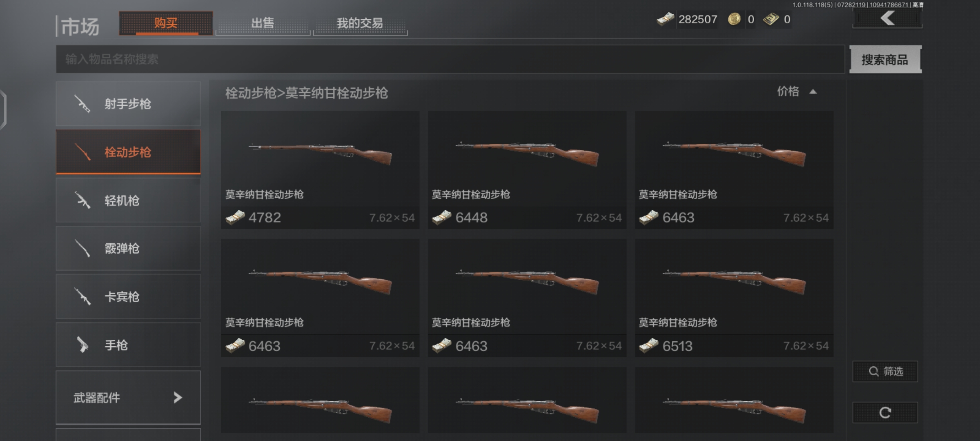
Task: Click the 搜索商品 button
Action: [x=885, y=60]
